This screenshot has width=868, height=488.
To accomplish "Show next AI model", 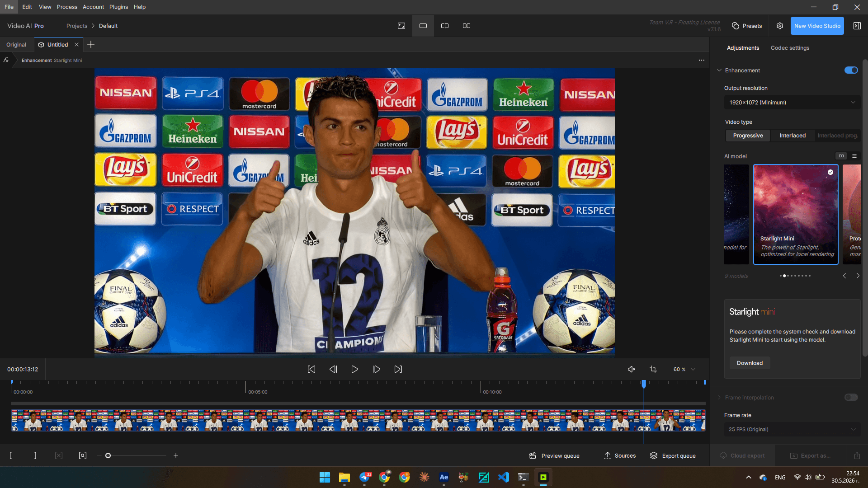I will [858, 276].
